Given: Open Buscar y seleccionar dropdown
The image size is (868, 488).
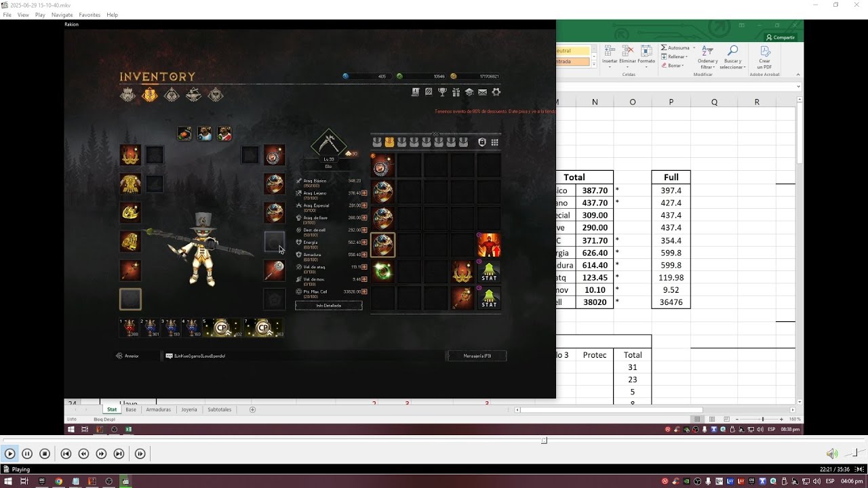Looking at the screenshot, I should [x=732, y=58].
